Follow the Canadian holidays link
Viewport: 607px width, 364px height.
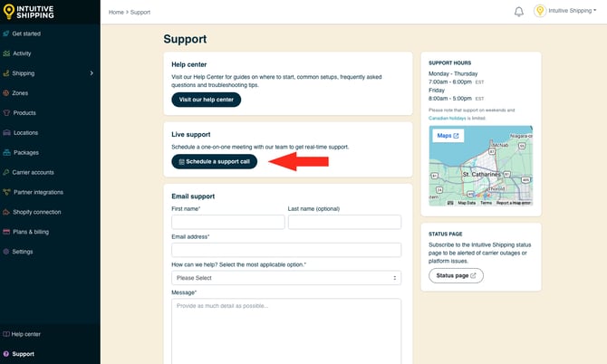(x=448, y=118)
